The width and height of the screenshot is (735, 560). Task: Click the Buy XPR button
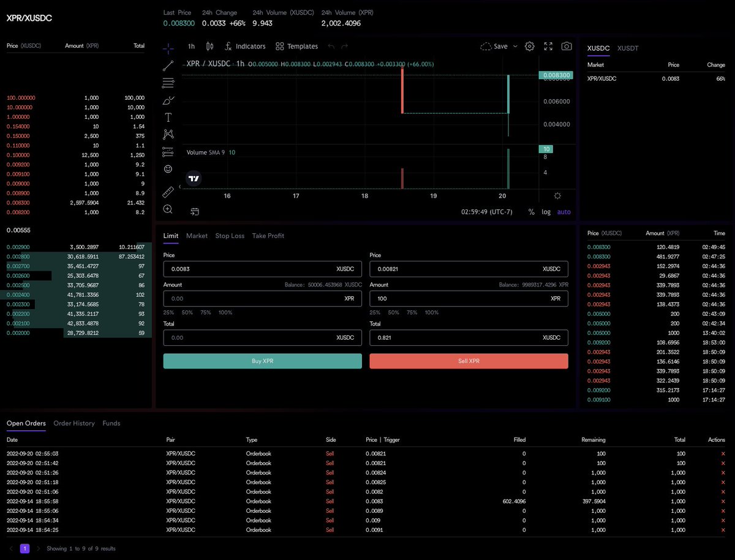263,361
